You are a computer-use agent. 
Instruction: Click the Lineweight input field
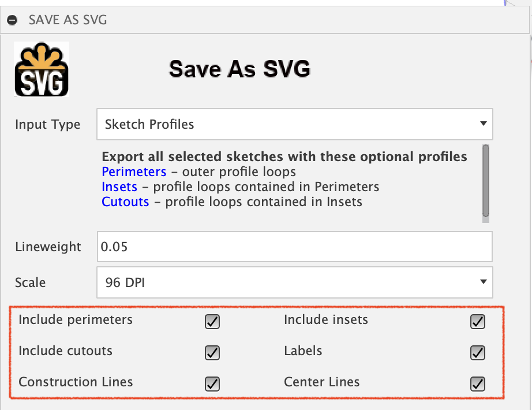(x=294, y=247)
